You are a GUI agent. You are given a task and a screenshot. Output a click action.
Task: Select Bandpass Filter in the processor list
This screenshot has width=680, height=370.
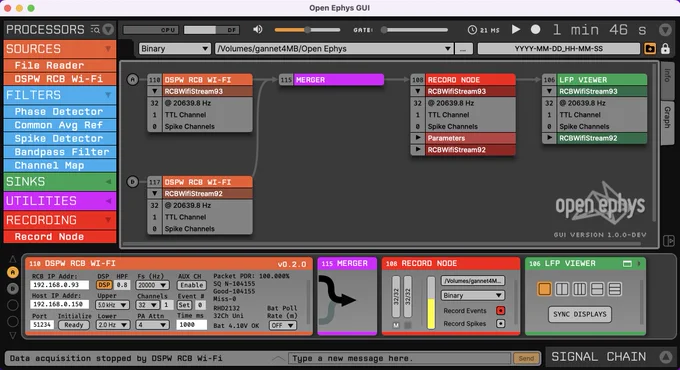click(x=60, y=152)
